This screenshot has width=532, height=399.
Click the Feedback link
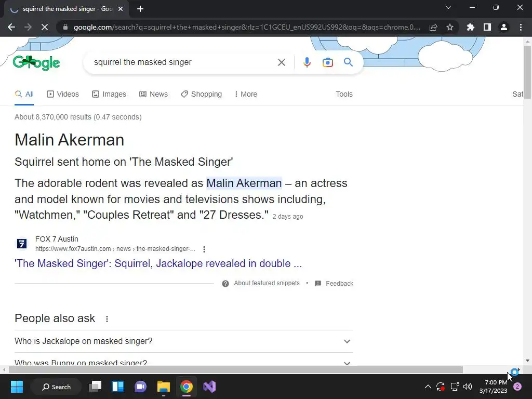334,284
